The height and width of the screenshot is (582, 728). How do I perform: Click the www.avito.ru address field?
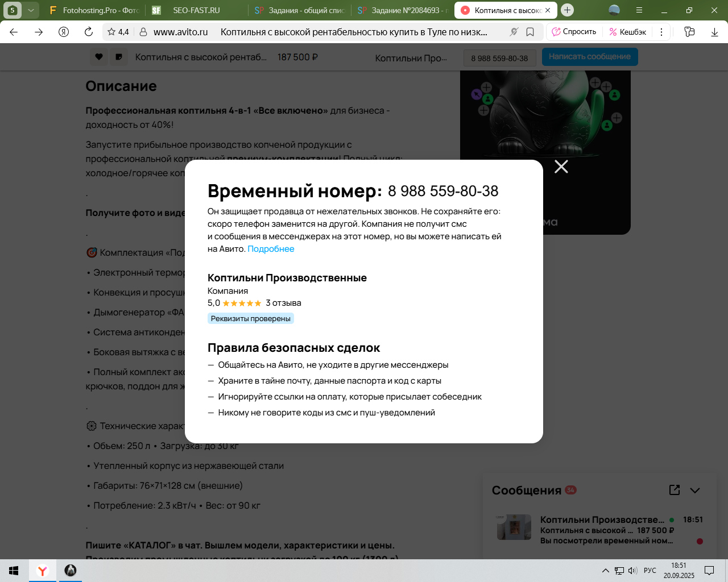tap(181, 32)
